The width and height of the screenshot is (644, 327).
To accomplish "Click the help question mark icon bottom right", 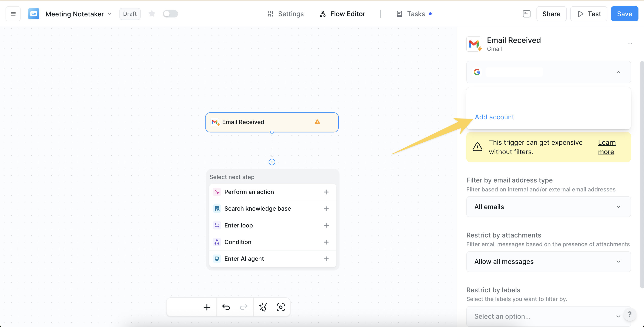I will (630, 314).
